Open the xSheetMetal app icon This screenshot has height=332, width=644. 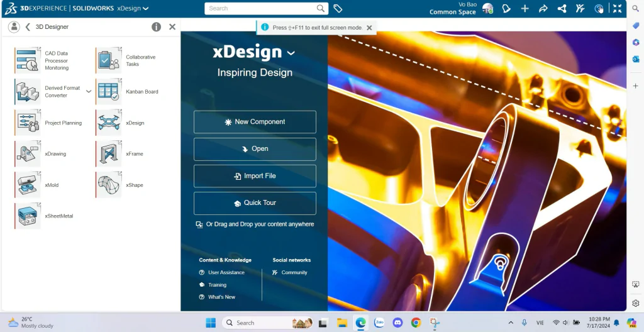tap(28, 216)
